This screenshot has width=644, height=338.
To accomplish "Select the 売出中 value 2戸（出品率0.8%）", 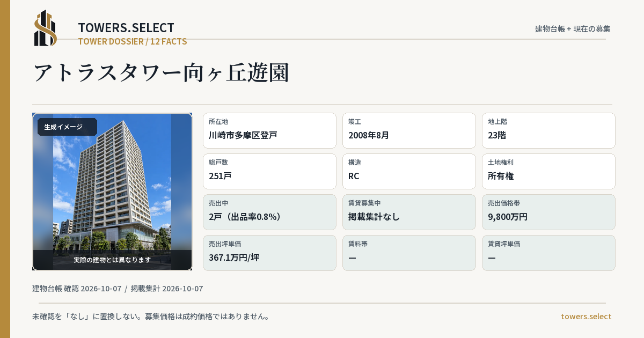I will [x=245, y=217].
